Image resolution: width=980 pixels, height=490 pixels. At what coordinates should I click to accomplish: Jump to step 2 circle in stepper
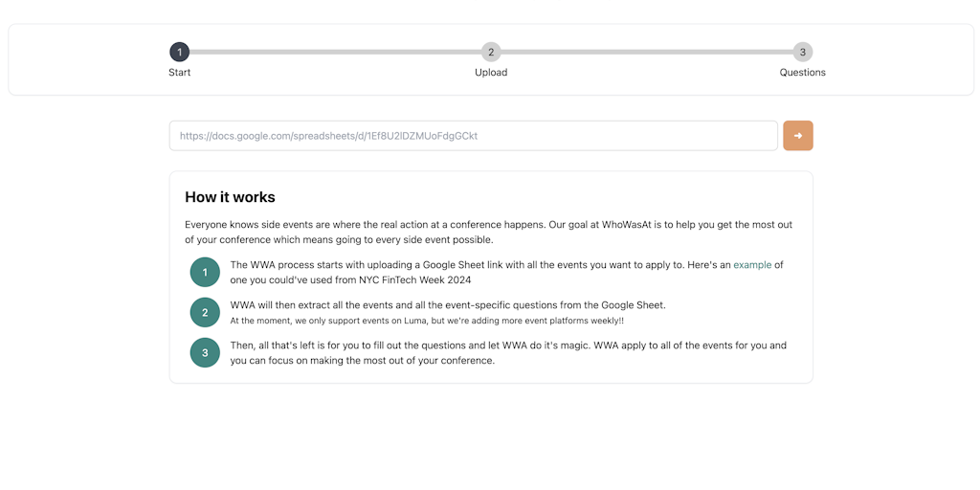click(x=491, y=52)
